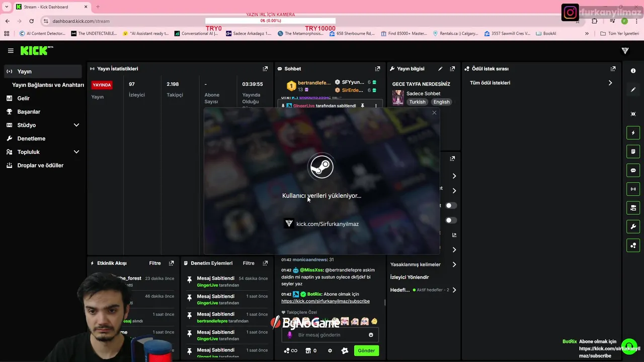Click the English language tag
Image resolution: width=644 pixels, height=362 pixels.
point(441,102)
